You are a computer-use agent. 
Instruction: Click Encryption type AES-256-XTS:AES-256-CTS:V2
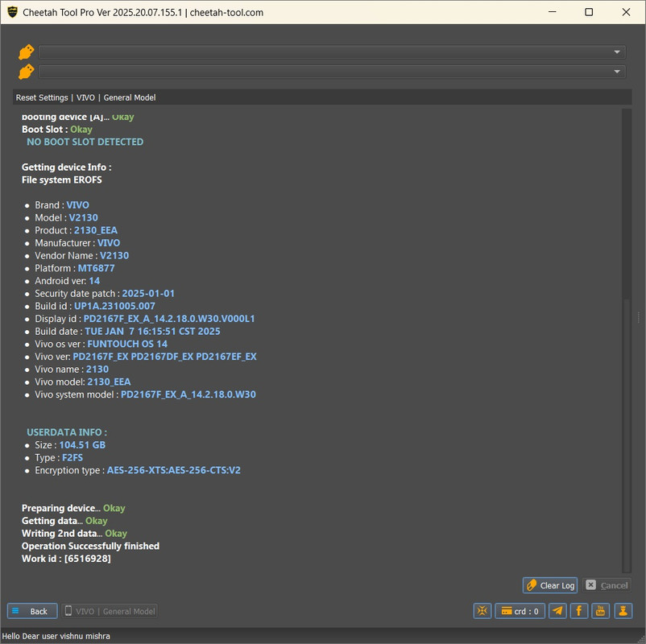pyautogui.click(x=174, y=470)
